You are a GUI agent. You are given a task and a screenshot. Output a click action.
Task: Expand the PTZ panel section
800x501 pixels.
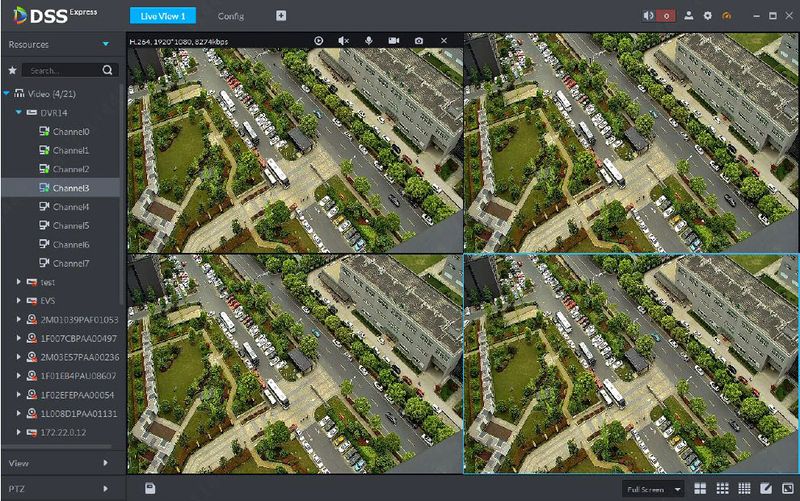tap(105, 489)
